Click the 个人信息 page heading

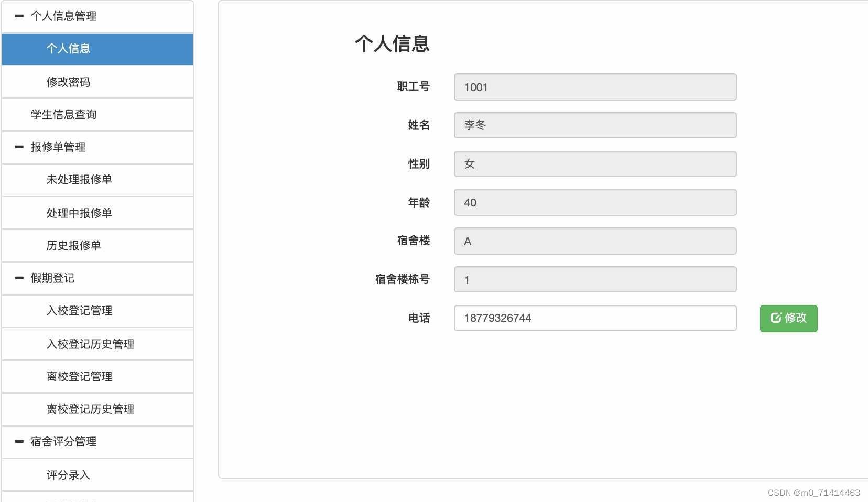point(392,43)
